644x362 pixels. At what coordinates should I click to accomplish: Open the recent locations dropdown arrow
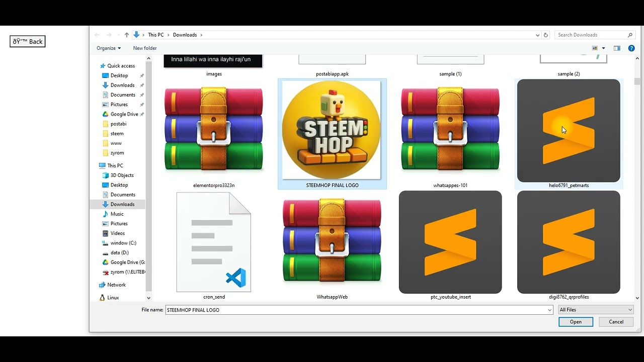tap(118, 35)
